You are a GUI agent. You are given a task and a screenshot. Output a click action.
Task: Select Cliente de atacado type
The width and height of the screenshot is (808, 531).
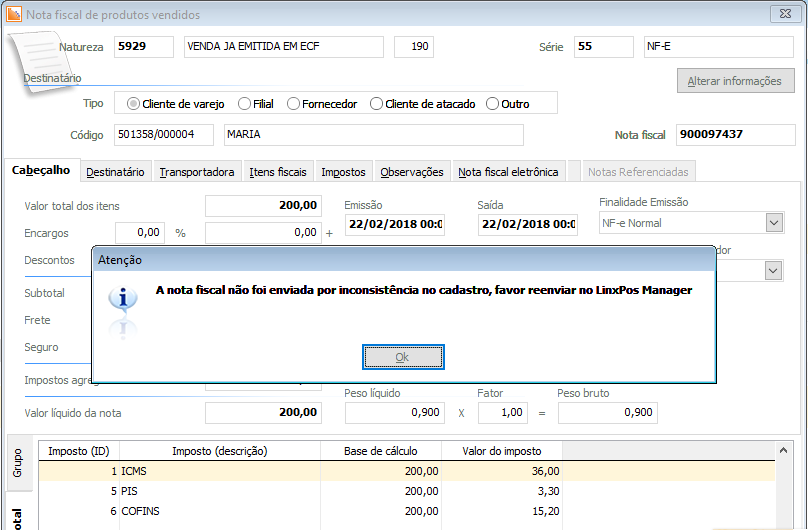[377, 104]
